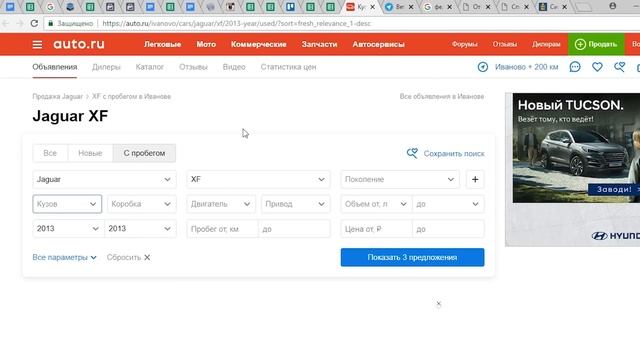Open the Кузов body type dropdown
The image size is (640, 360).
click(x=67, y=204)
